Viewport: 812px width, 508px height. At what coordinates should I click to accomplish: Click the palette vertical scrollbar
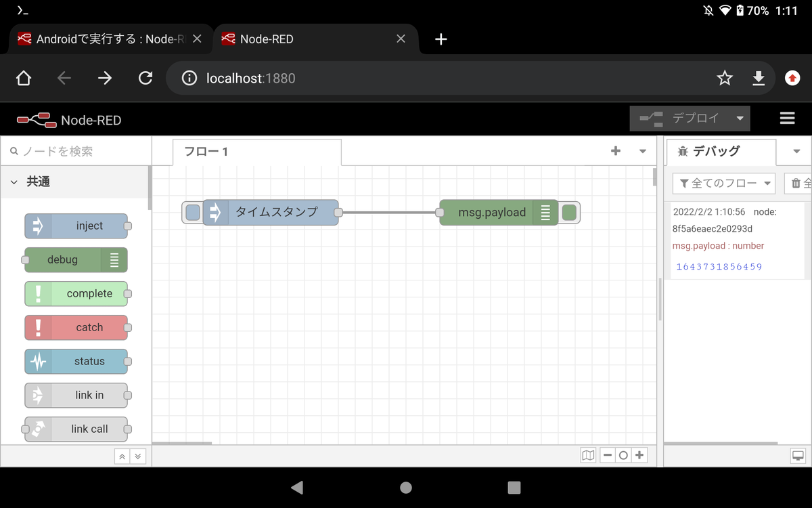[149, 188]
